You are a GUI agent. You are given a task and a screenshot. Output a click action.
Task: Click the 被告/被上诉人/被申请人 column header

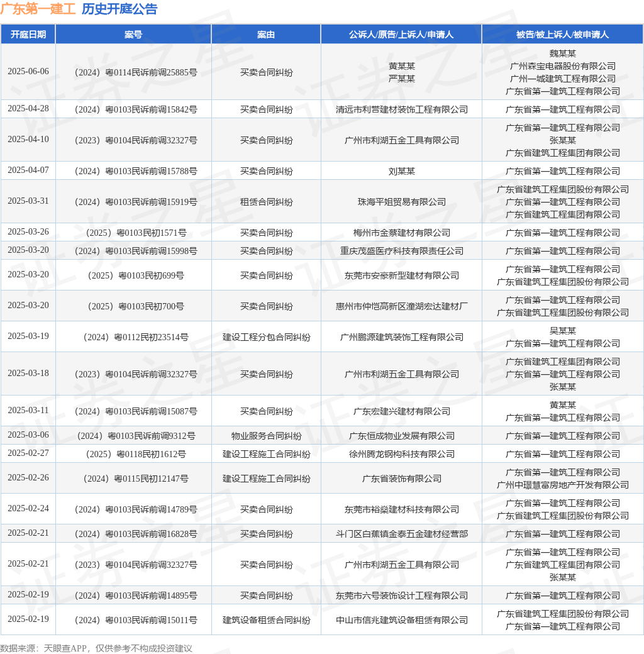pos(562,34)
